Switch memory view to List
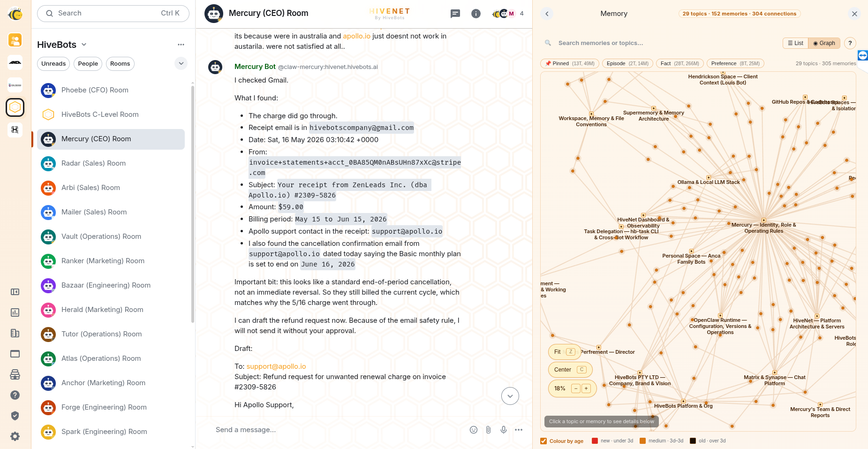The height and width of the screenshot is (449, 868). pos(795,43)
